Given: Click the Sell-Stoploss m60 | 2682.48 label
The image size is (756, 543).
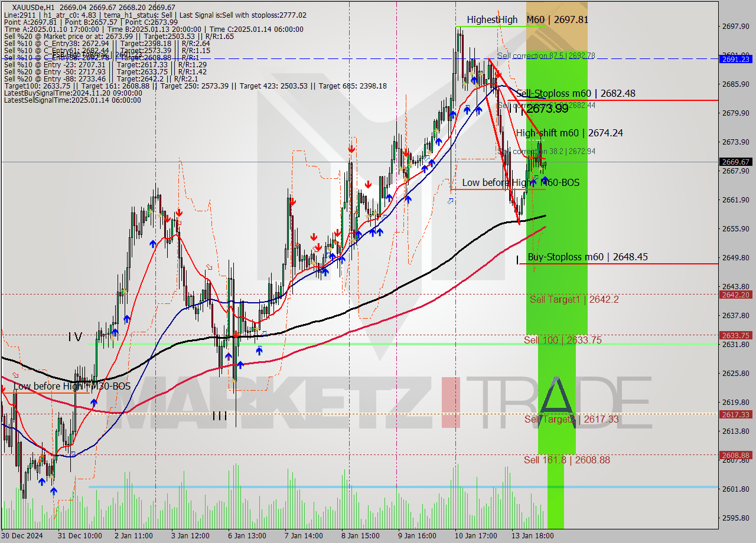Looking at the screenshot, I should click(x=576, y=93).
